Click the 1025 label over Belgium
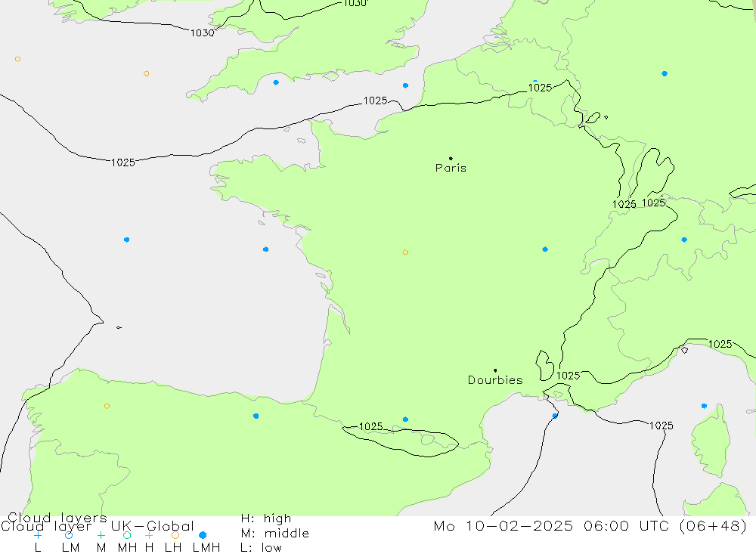This screenshot has width=756, height=554. [x=540, y=88]
